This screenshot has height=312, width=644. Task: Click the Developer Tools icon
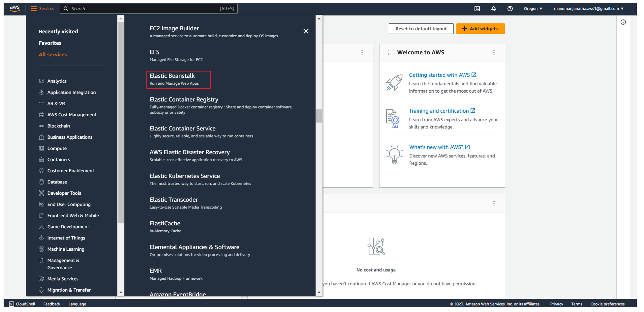(x=42, y=193)
